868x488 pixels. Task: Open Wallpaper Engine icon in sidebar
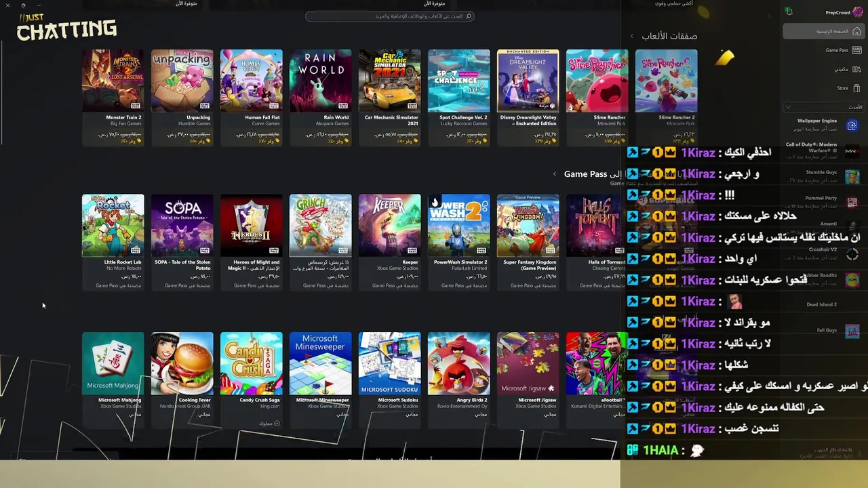(852, 125)
